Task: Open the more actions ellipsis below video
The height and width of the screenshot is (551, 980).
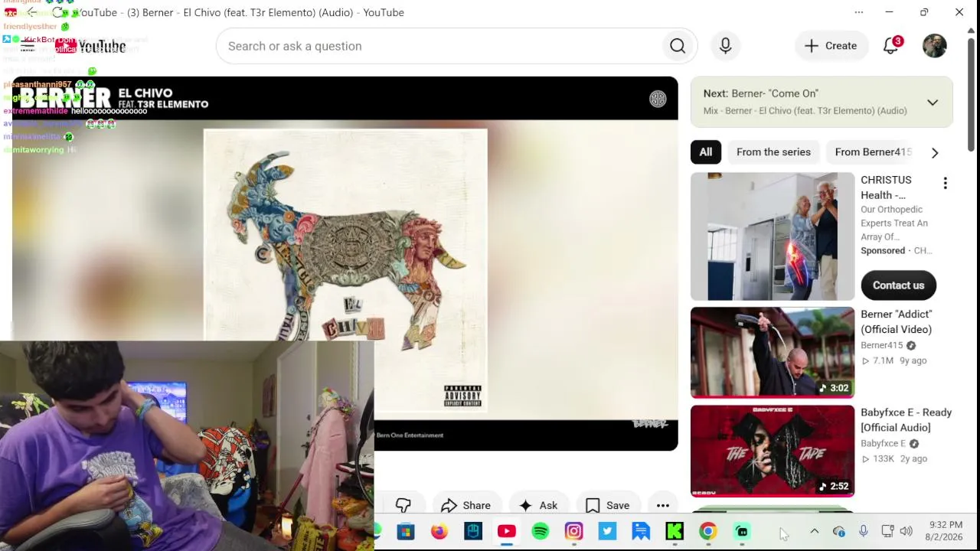Action: pyautogui.click(x=663, y=505)
